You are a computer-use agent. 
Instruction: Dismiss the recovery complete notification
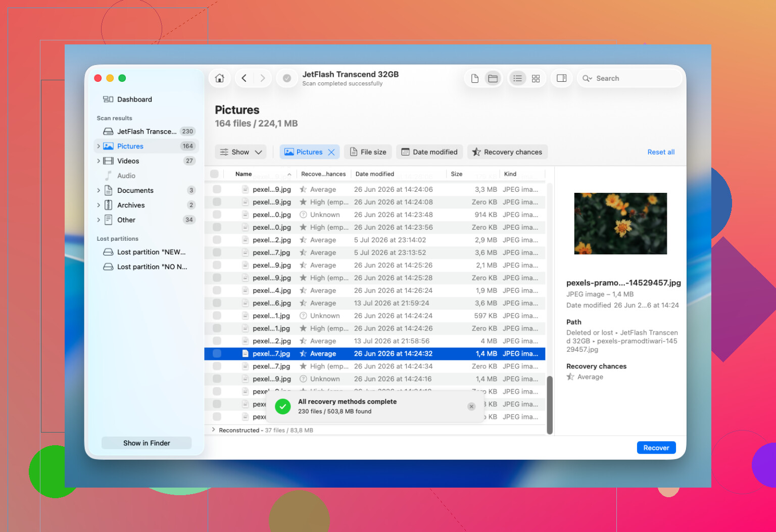(x=471, y=406)
